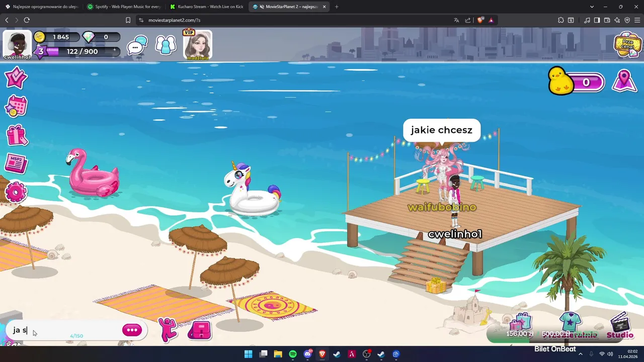Close the MovieStarPlanet 2 tab
644x362 pixels.
coord(324,7)
